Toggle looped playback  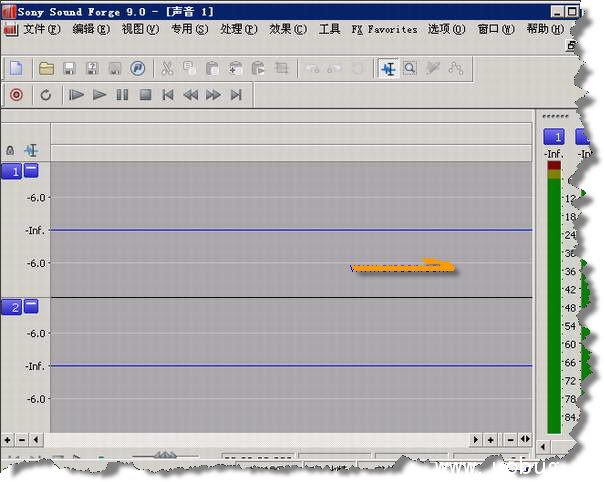pyautogui.click(x=46, y=95)
